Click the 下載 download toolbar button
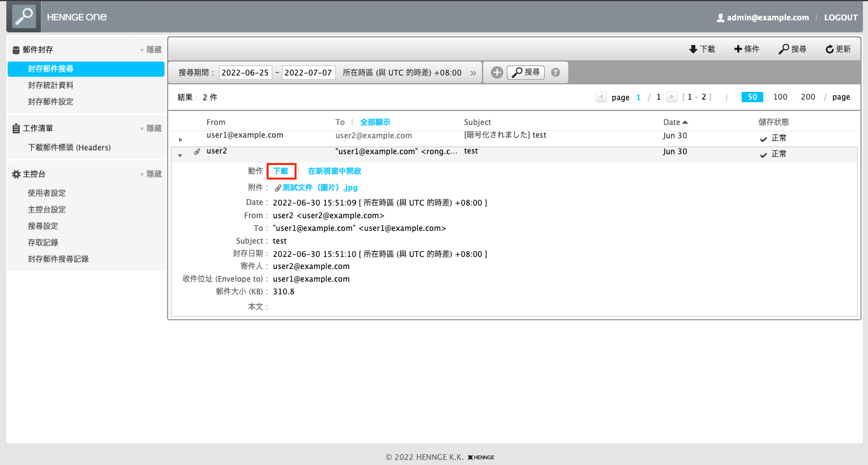 point(702,49)
